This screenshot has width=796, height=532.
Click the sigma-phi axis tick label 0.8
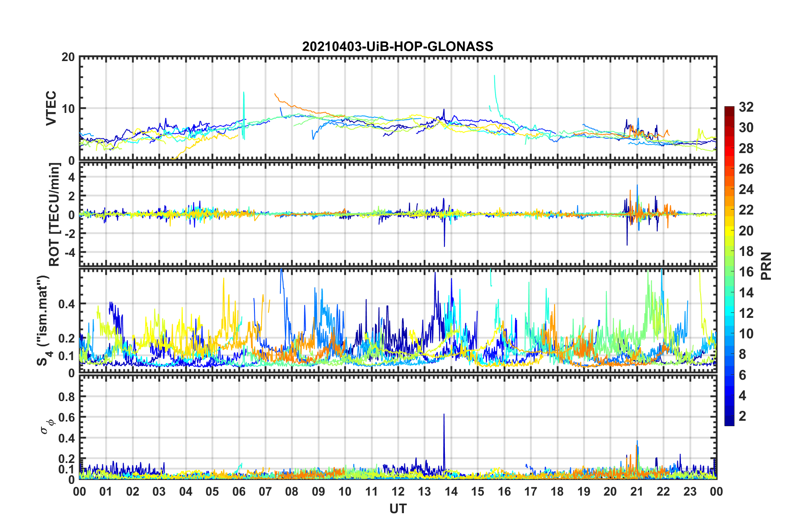67,396
